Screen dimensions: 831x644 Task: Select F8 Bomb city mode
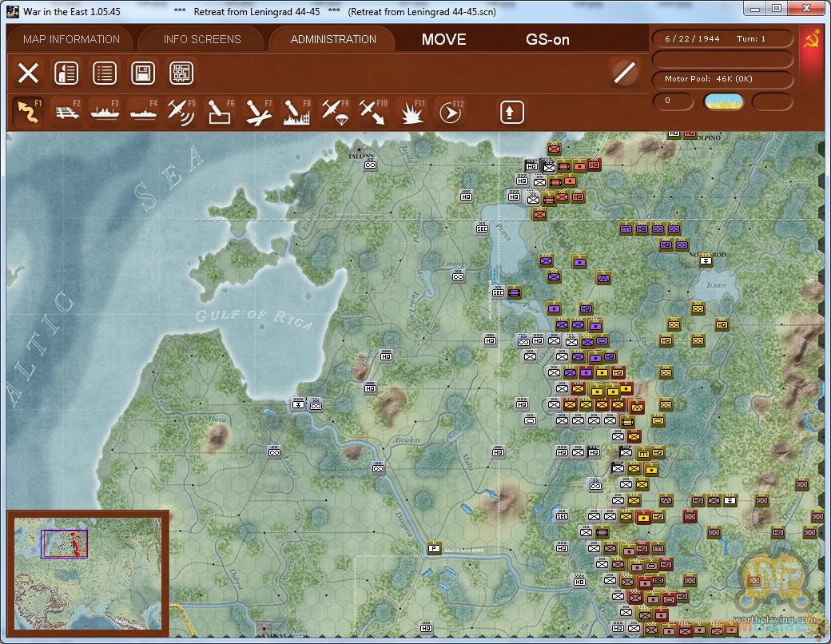click(296, 113)
